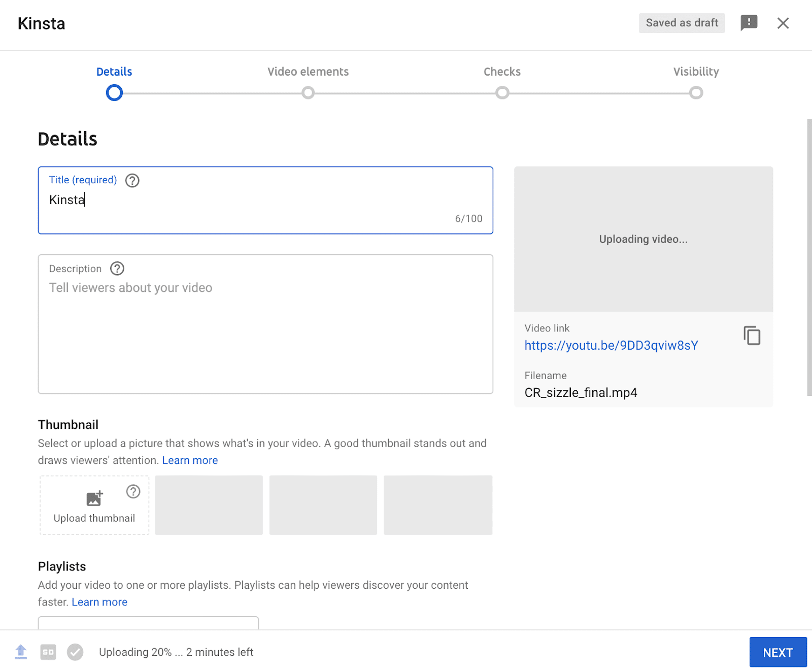
Task: Open the thumbnail upload help icon
Action: coord(132,491)
